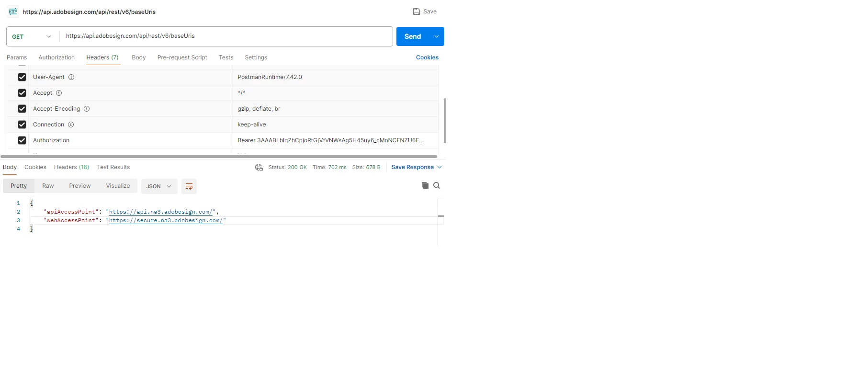Click the Size: 678 B text
This screenshot has width=868, height=387.
tap(366, 167)
